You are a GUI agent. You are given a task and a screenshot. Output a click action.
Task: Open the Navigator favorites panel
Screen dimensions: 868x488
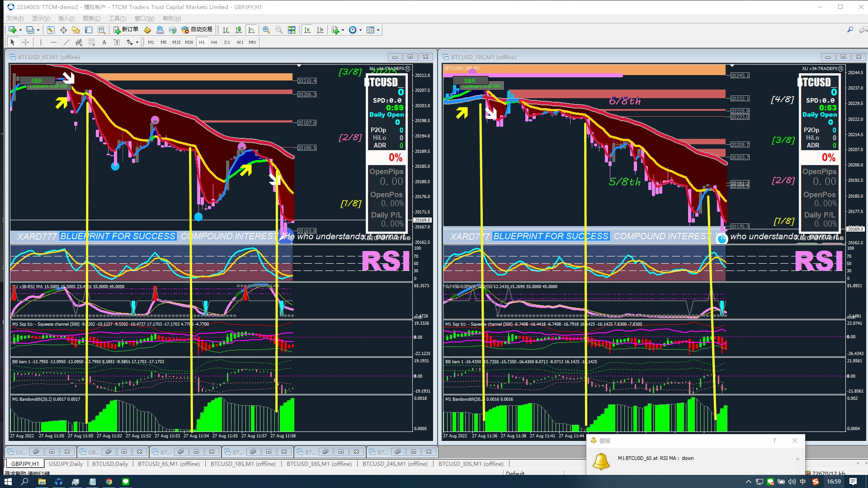76,30
